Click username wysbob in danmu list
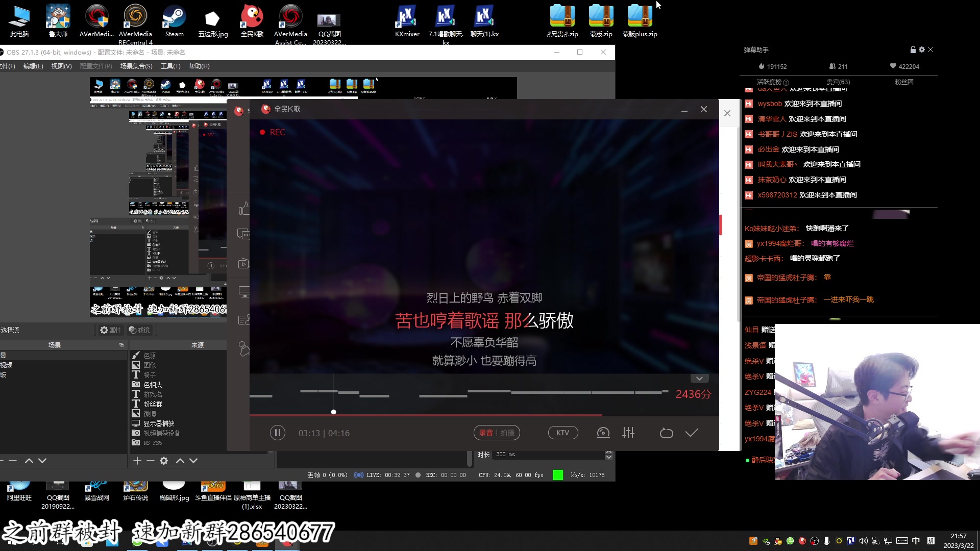Screen dimensions: 980x551 (770, 104)
